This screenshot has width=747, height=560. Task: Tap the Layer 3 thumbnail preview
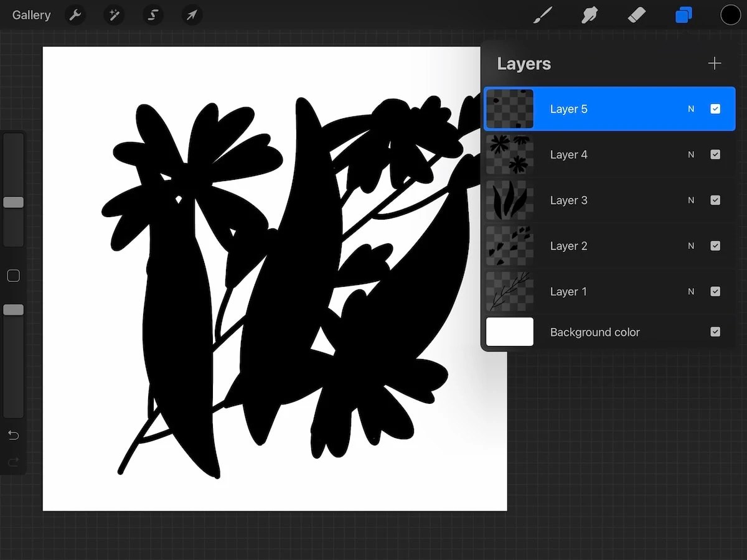click(x=509, y=200)
